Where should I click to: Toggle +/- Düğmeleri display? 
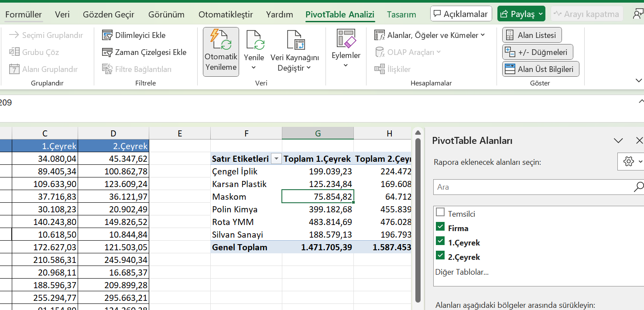(537, 52)
